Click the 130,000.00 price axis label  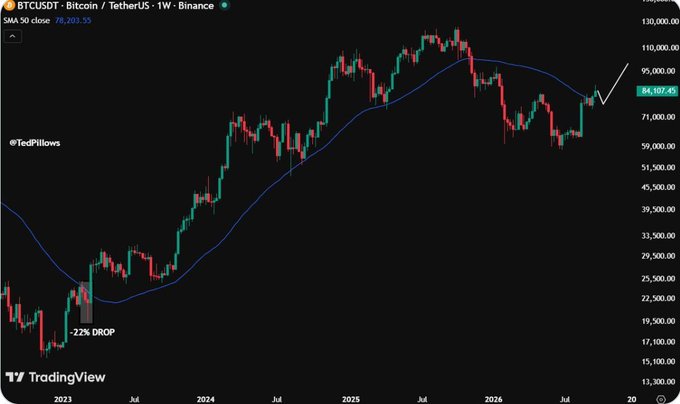[660, 21]
